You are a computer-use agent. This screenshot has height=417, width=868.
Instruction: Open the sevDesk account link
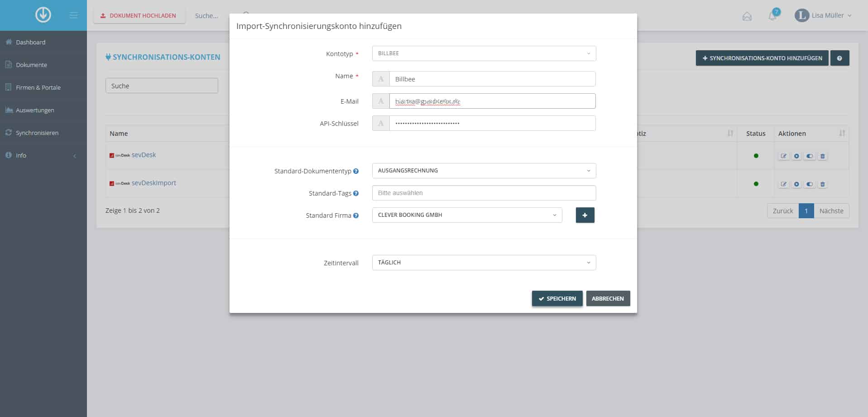click(x=144, y=155)
